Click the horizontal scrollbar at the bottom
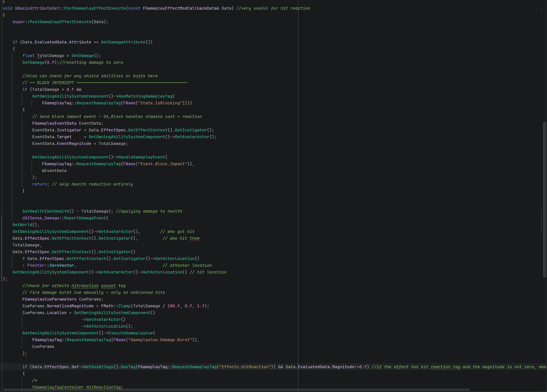 [236, 389]
